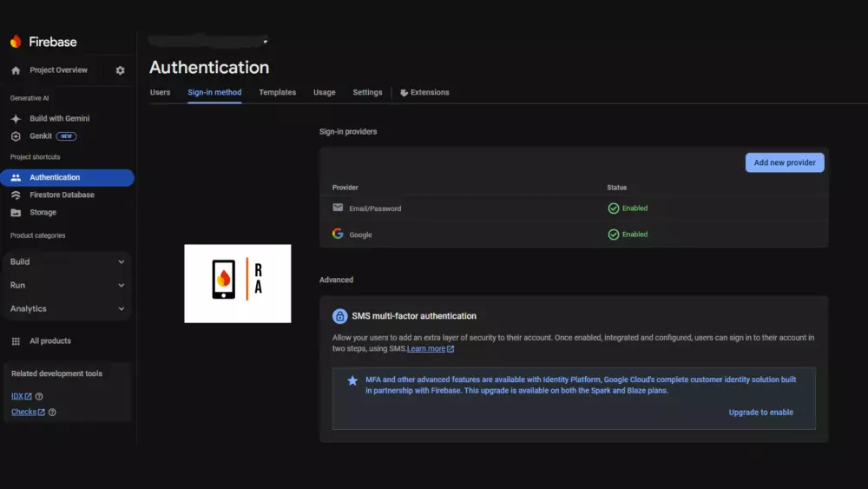The height and width of the screenshot is (489, 868).
Task: Open Build with Gemini
Action: click(59, 118)
